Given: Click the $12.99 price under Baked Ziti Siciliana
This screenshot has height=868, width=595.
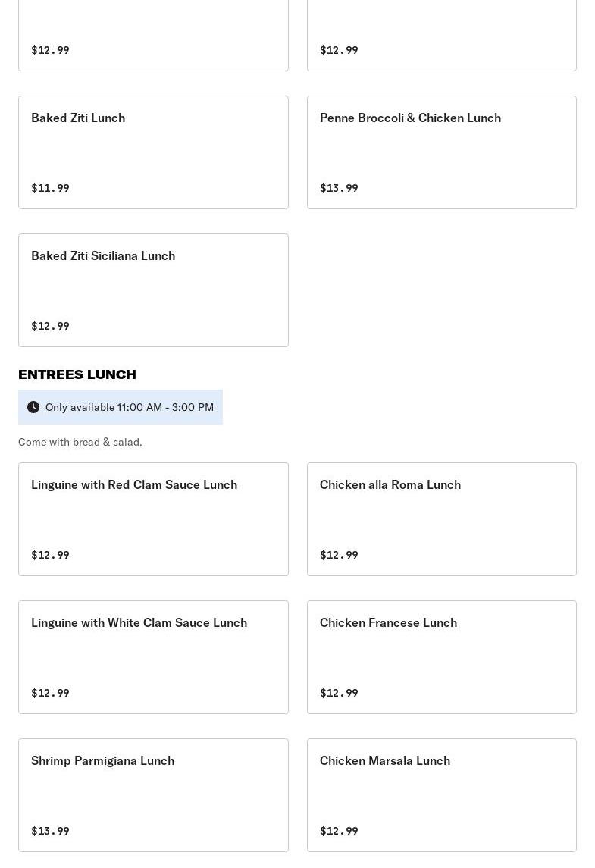Looking at the screenshot, I should click(50, 326).
